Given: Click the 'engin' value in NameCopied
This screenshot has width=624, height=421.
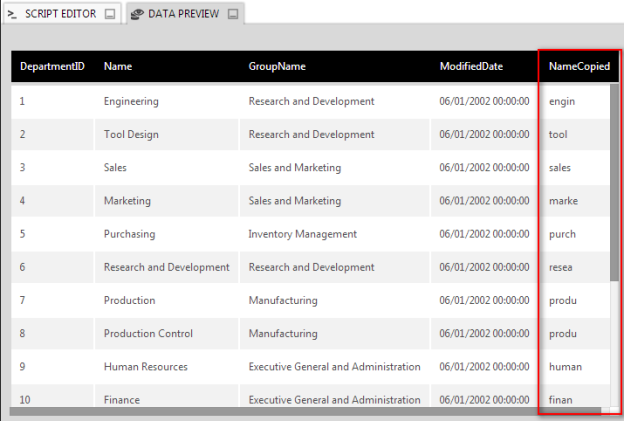Looking at the screenshot, I should pyautogui.click(x=562, y=101).
